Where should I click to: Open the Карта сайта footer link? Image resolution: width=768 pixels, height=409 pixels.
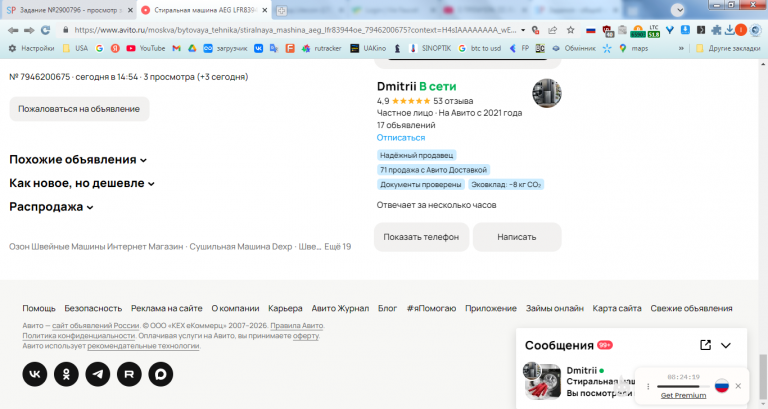[617, 308]
